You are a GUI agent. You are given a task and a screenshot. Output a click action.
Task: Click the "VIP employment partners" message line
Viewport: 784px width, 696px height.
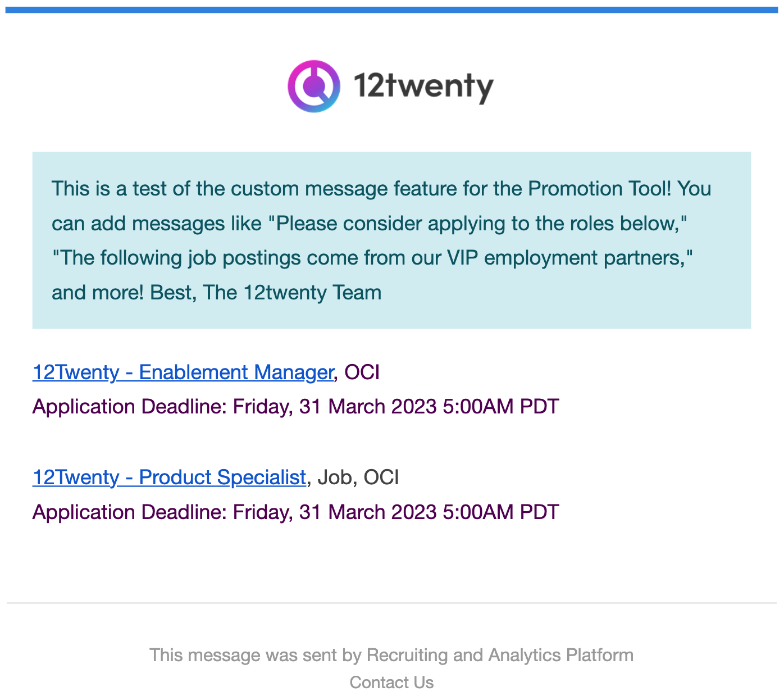(373, 258)
